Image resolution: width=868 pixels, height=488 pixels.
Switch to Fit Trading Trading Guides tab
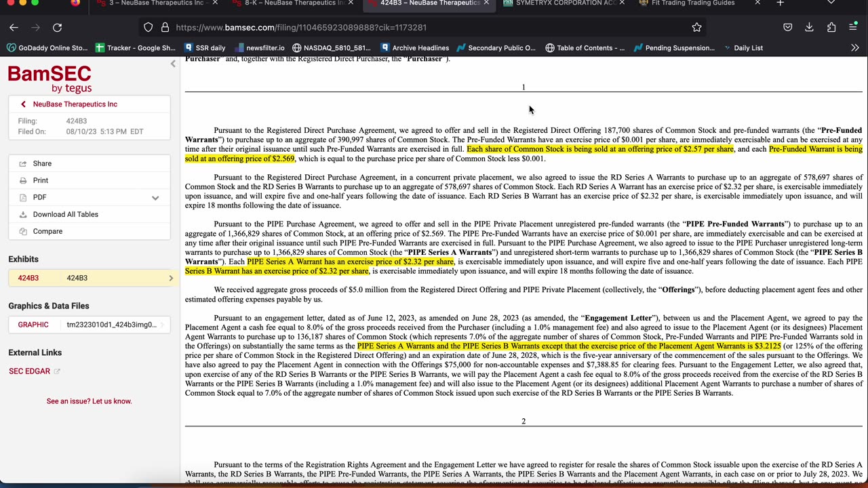(x=698, y=3)
